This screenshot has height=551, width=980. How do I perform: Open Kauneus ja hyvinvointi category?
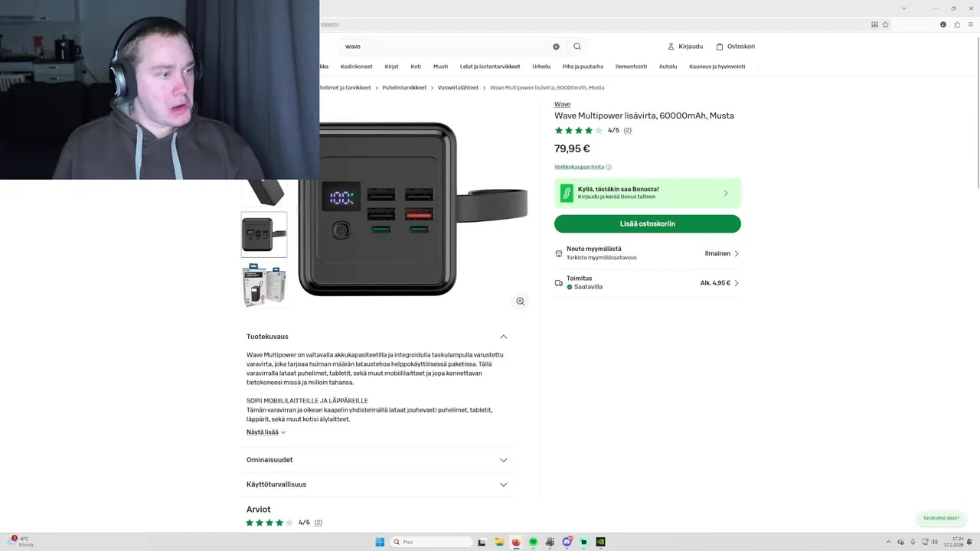pos(717,67)
